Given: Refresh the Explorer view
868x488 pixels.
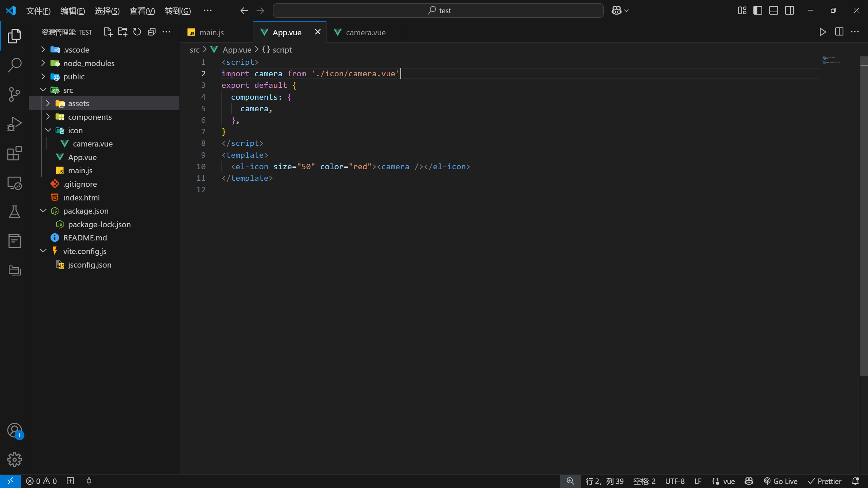Looking at the screenshot, I should (137, 32).
